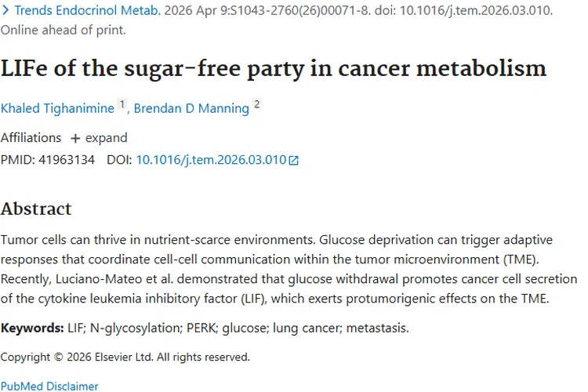
Task: Click the 'Online ahead of print' text
Action: [63, 30]
